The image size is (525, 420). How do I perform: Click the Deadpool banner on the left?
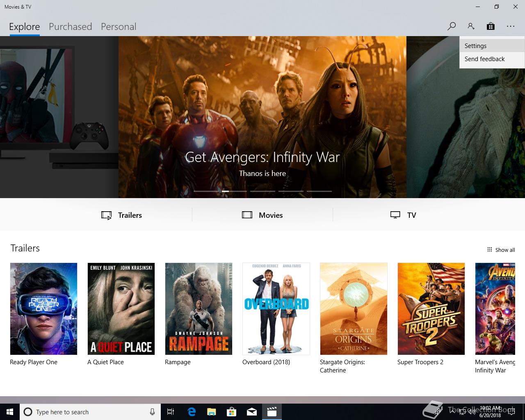click(59, 117)
